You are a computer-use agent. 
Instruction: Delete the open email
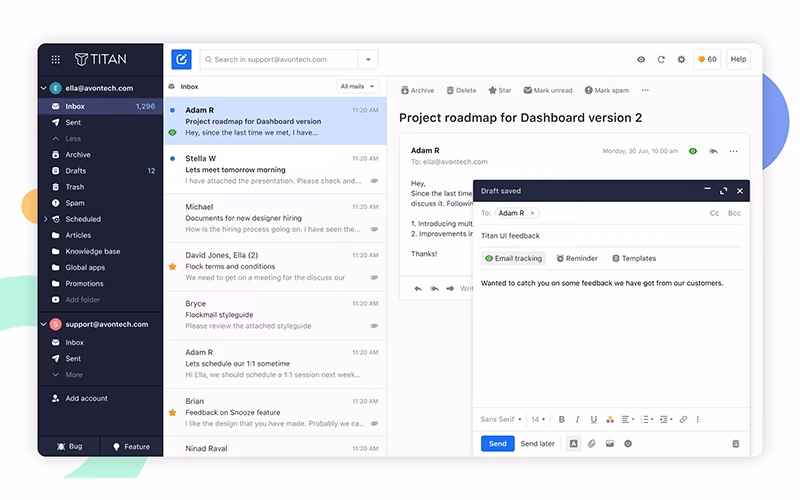click(x=461, y=91)
